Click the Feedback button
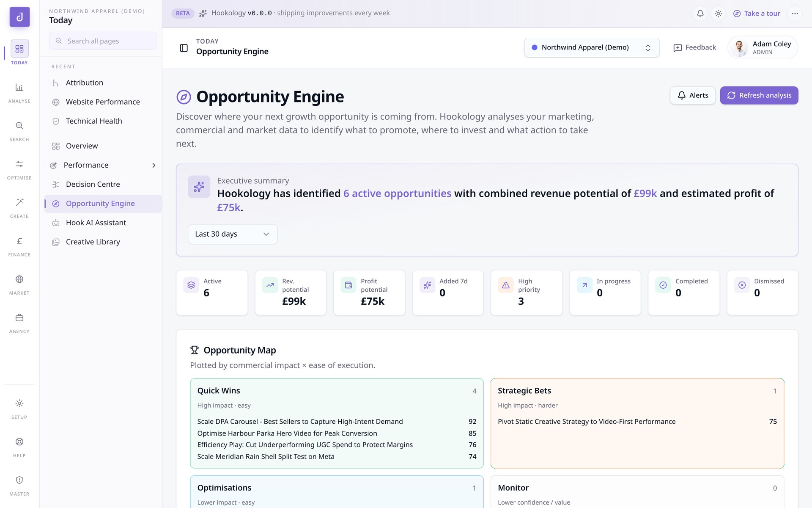The image size is (812, 508). (x=694, y=47)
